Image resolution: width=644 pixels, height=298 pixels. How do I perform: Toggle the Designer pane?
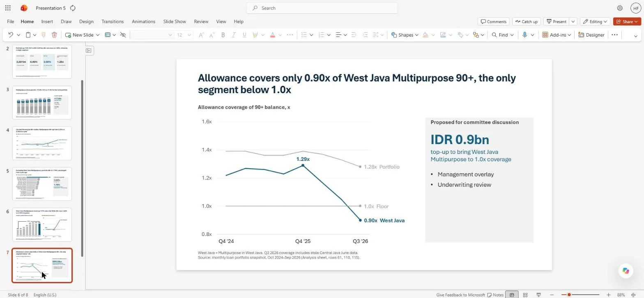point(591,35)
